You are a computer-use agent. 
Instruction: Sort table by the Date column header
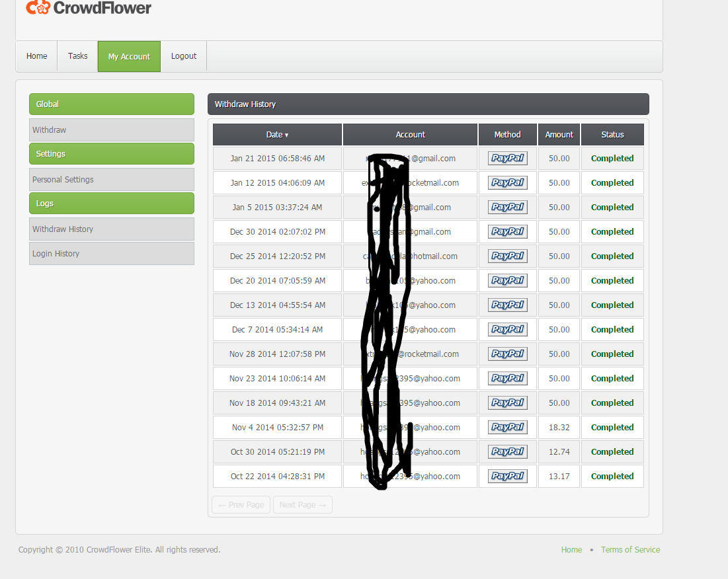click(x=277, y=135)
